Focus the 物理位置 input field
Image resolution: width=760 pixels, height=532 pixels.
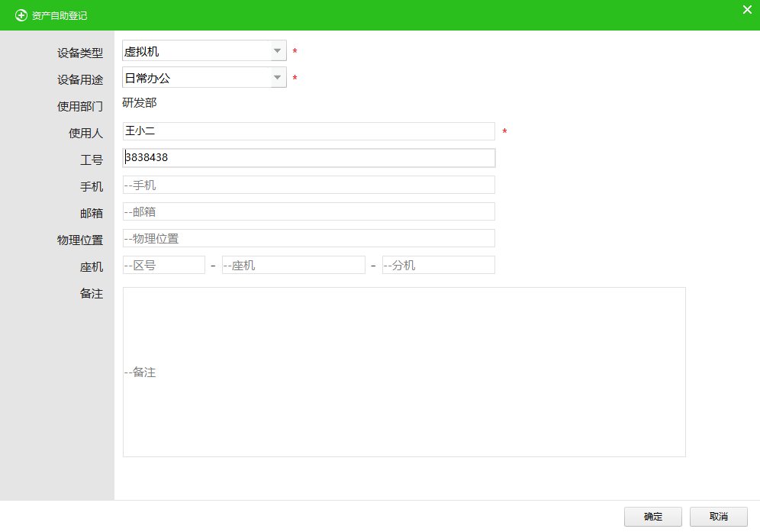309,238
